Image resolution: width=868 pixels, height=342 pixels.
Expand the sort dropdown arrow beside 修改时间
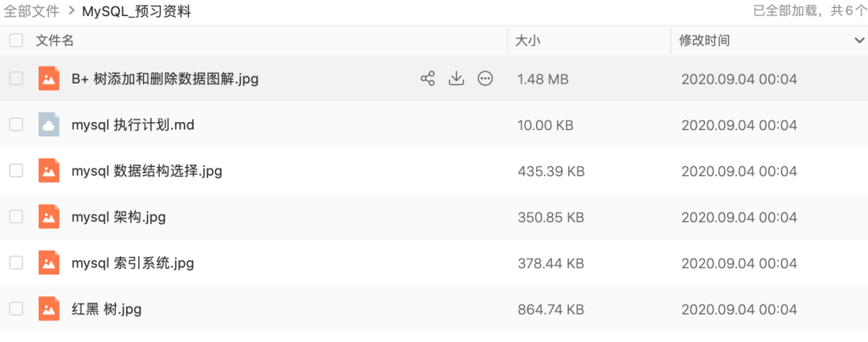coord(859,40)
